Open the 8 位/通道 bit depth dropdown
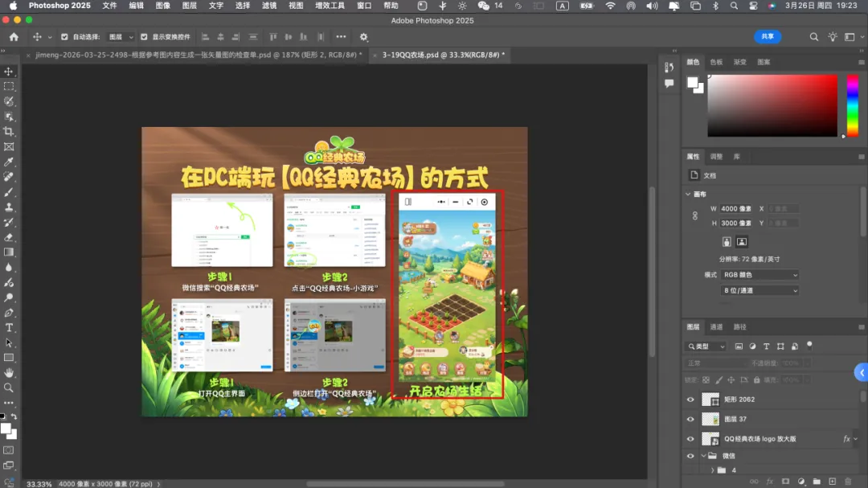The image size is (868, 488). tap(759, 290)
